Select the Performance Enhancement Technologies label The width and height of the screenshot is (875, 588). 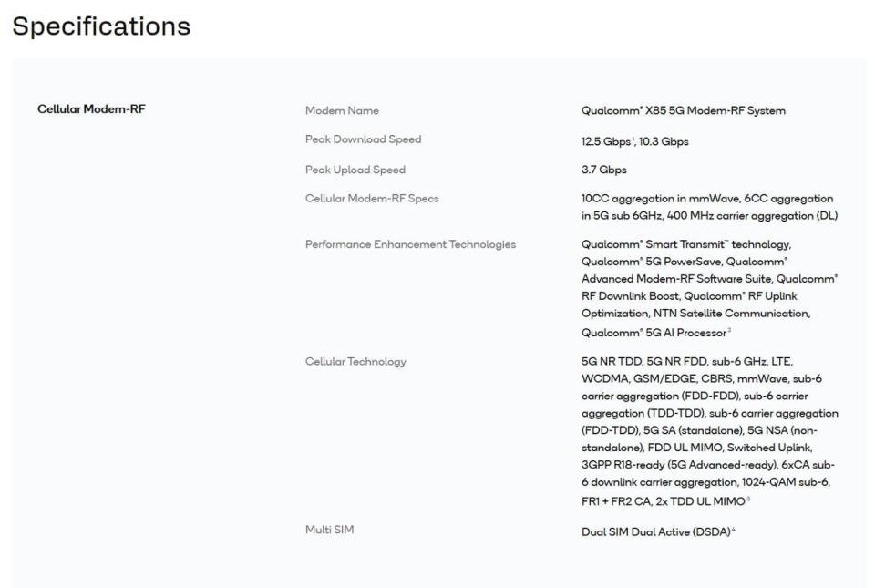(410, 244)
